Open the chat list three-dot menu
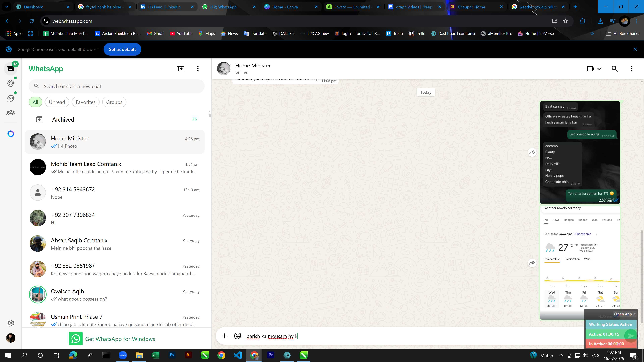This screenshot has width=644, height=362. (x=198, y=69)
